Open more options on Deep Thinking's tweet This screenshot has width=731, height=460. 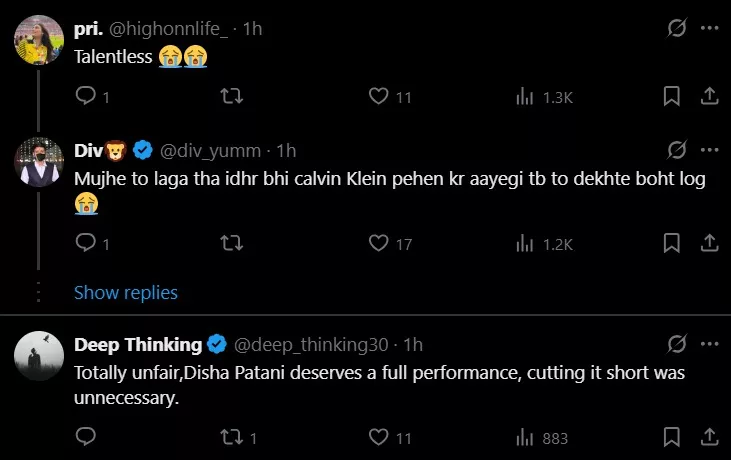709,344
